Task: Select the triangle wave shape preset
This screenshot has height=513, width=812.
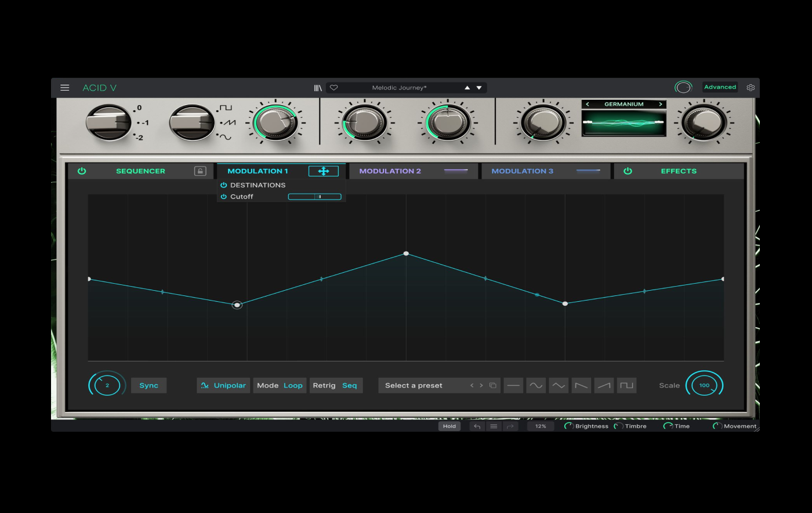Action: coord(559,385)
